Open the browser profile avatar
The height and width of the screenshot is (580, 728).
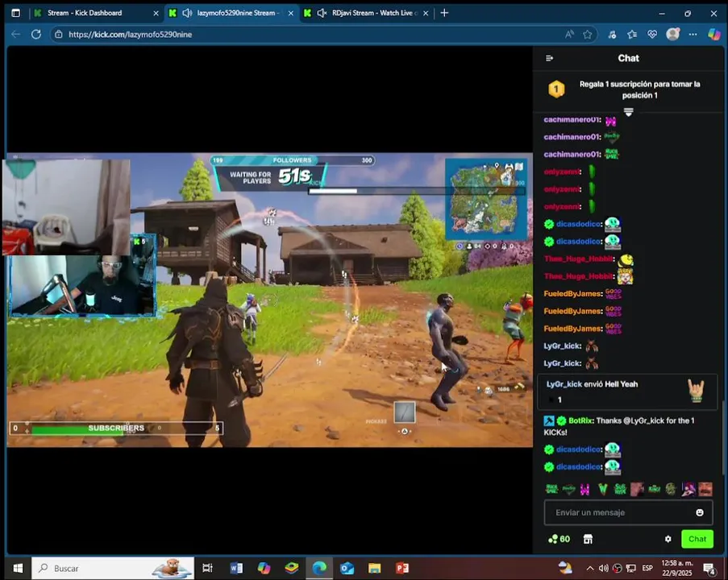coord(672,34)
